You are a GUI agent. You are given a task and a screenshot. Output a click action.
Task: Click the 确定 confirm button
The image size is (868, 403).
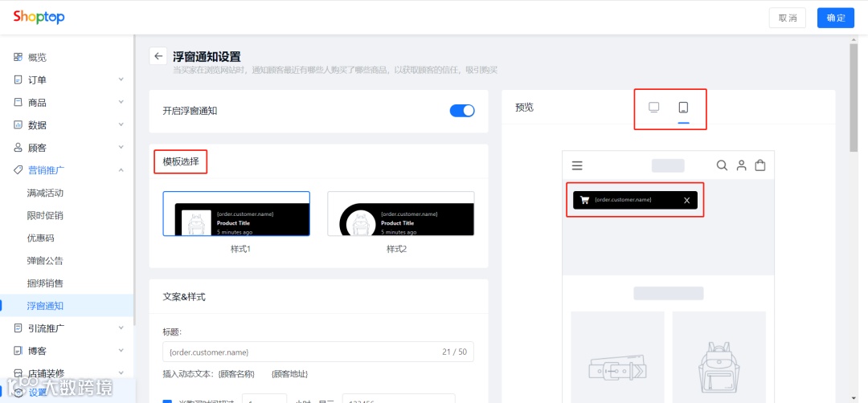[x=836, y=18]
